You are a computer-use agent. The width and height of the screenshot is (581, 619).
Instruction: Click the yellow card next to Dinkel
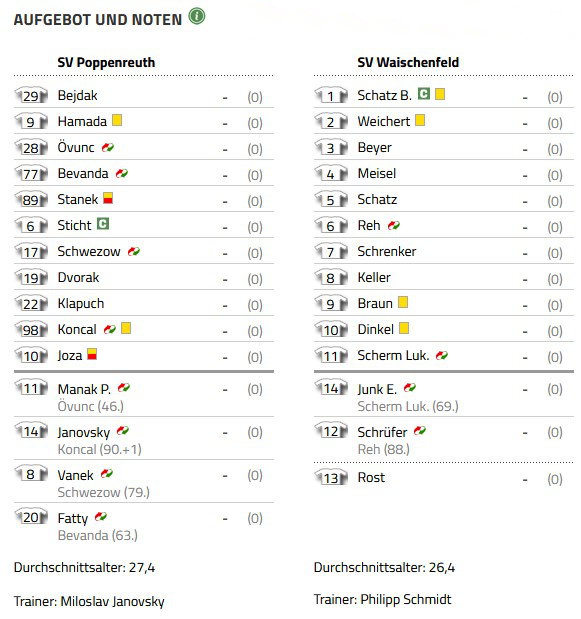pyautogui.click(x=404, y=328)
